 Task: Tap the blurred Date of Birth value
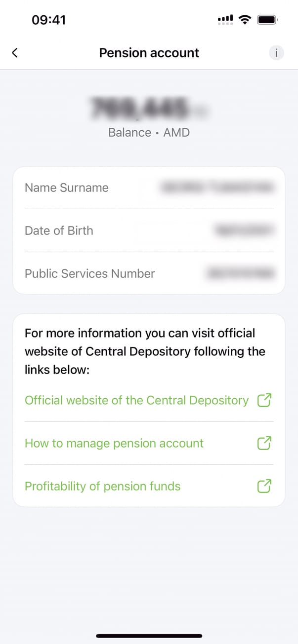click(x=244, y=230)
